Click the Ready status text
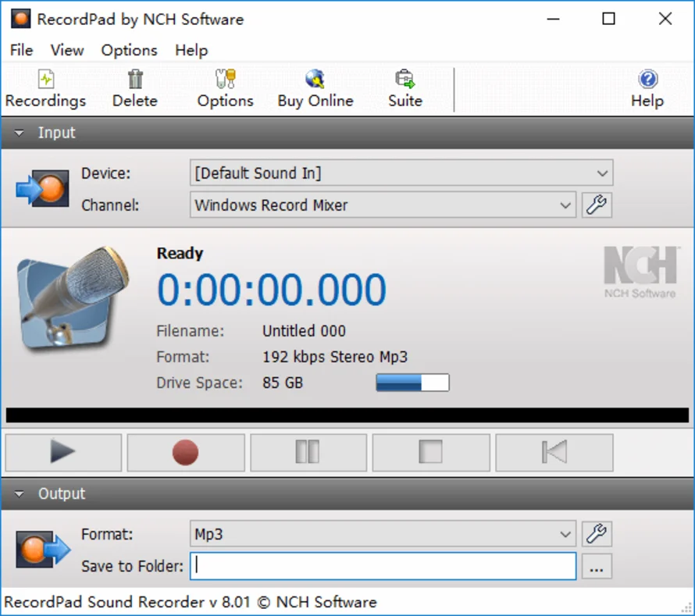695x616 pixels. click(180, 254)
